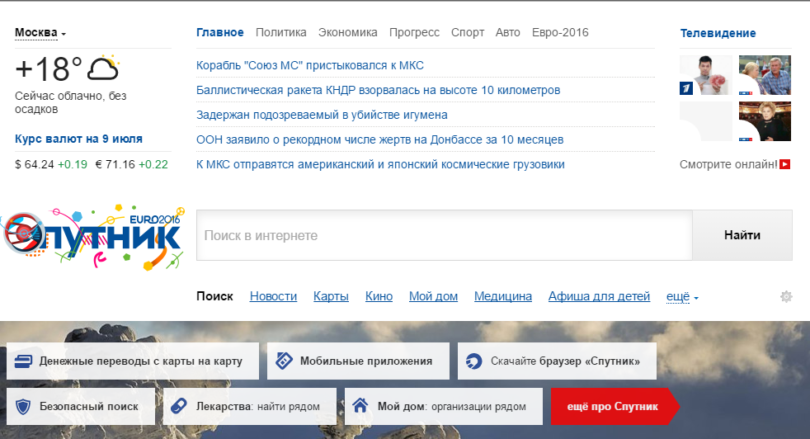Click the cloudy weather icon

(x=103, y=68)
